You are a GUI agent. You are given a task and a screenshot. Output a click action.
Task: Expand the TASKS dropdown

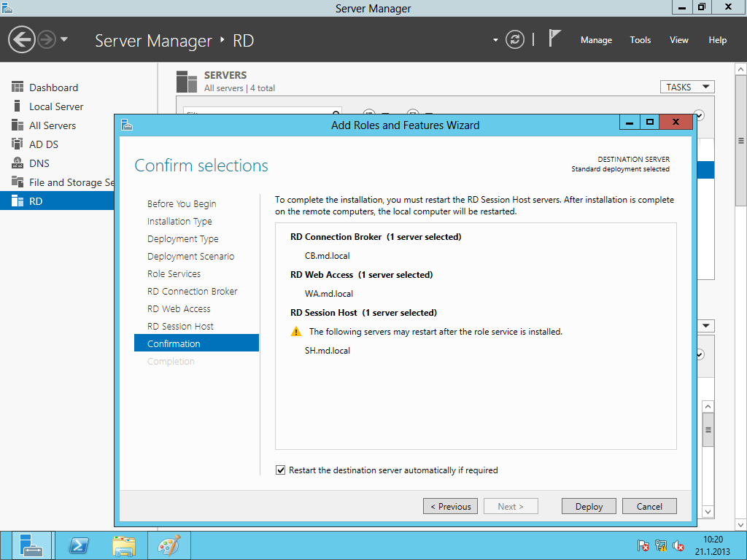(x=686, y=87)
